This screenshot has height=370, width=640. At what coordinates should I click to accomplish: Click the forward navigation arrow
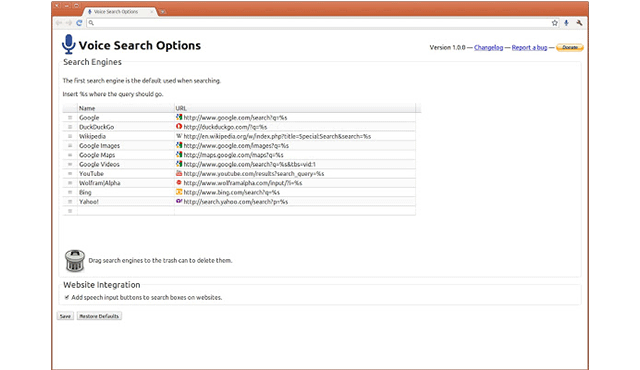[x=69, y=23]
